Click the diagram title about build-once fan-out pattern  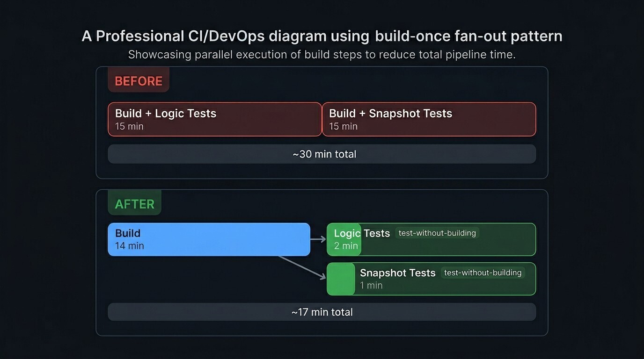pos(322,36)
